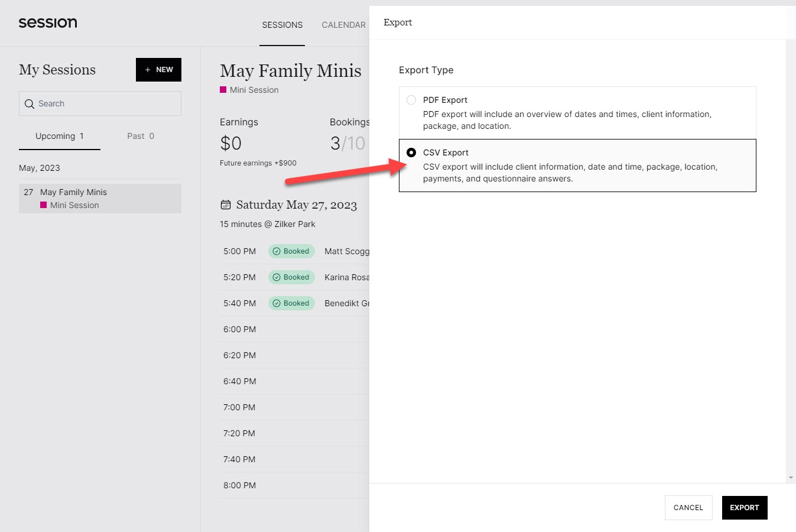Image resolution: width=796 pixels, height=532 pixels.
Task: Click the Cancel button
Action: point(688,508)
